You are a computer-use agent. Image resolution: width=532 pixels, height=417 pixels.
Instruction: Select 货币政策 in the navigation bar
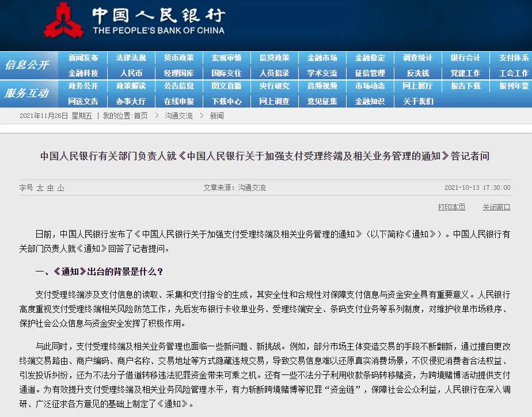(179, 58)
